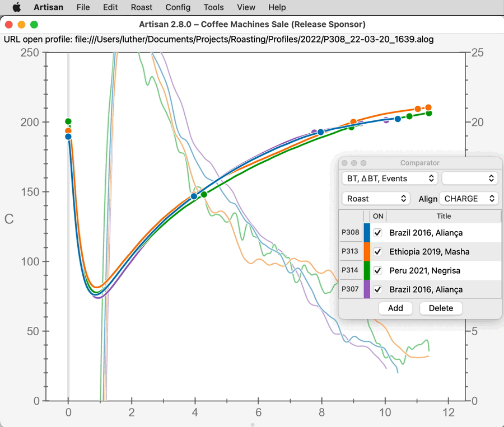Close the Artisan main window

point(9,25)
